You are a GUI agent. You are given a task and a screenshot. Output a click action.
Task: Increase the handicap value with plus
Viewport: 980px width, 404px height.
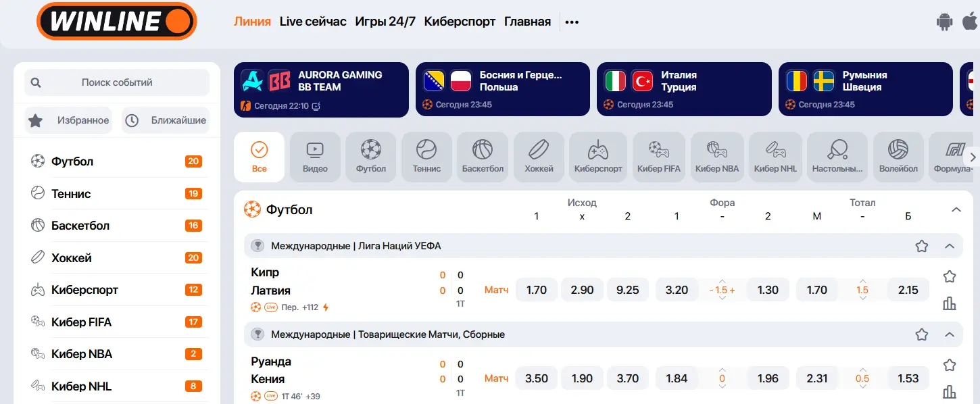[732, 290]
